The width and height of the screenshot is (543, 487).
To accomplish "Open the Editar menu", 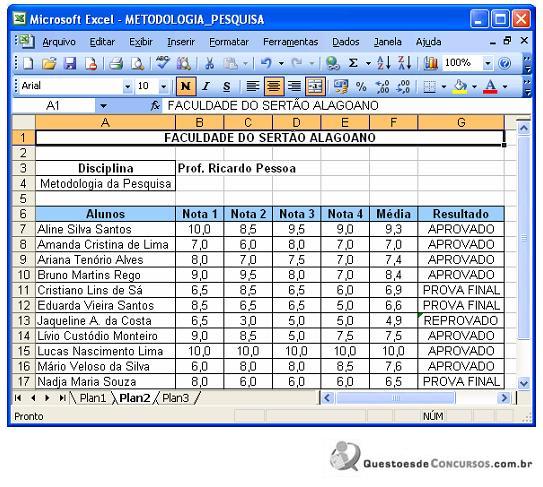I will click(102, 42).
